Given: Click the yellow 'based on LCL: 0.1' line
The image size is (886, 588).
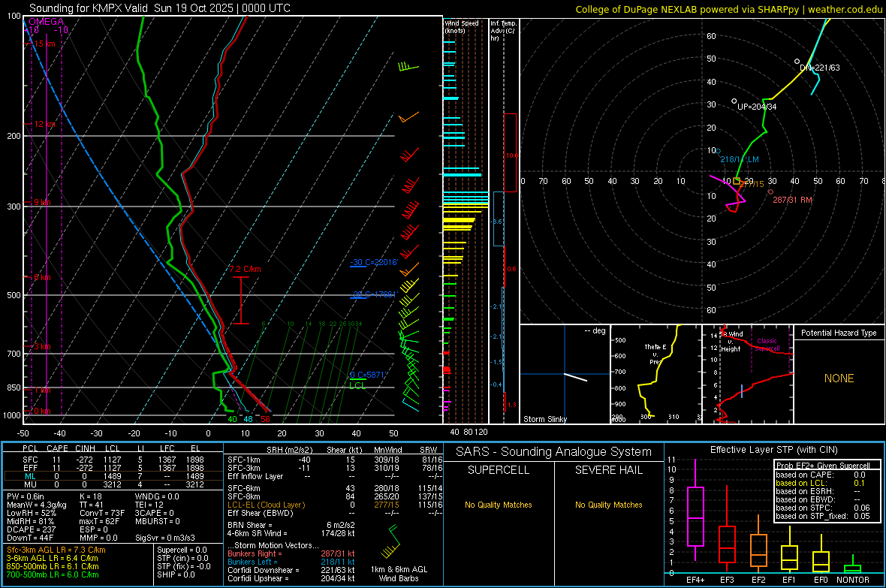Looking at the screenshot, I should (x=820, y=483).
